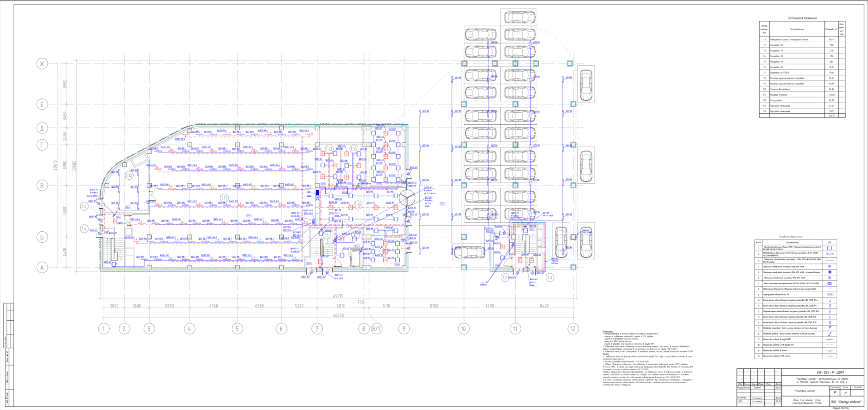The width and height of the screenshot is (868, 410).
Task: Click the topmost parked car symbol
Action: (519, 17)
